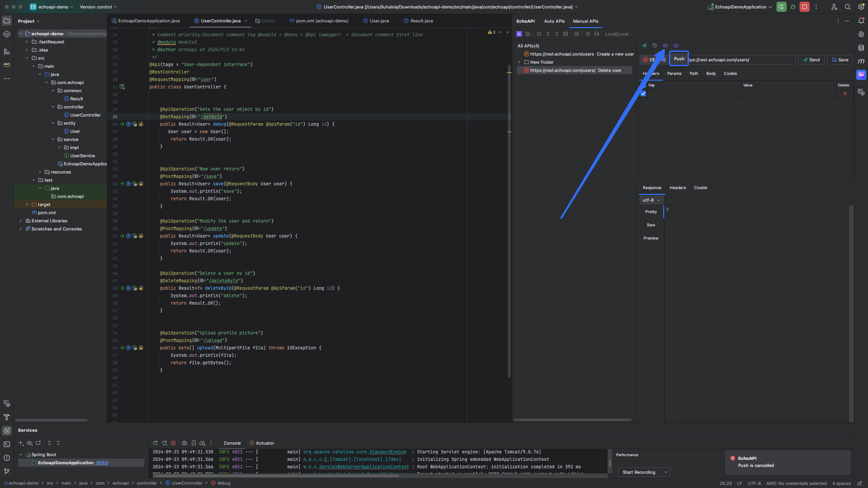This screenshot has height=488, width=868.
Task: Start debugging with the green bug icon
Action: point(793,7)
